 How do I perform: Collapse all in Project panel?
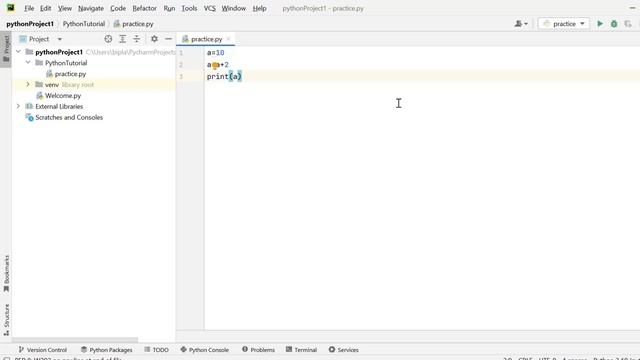(136, 39)
